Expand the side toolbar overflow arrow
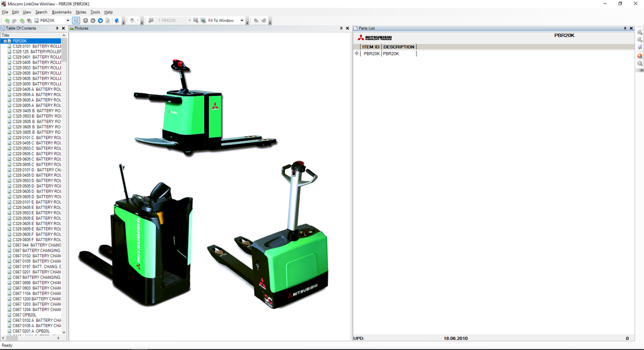The width and height of the screenshot is (644, 350). tap(641, 71)
